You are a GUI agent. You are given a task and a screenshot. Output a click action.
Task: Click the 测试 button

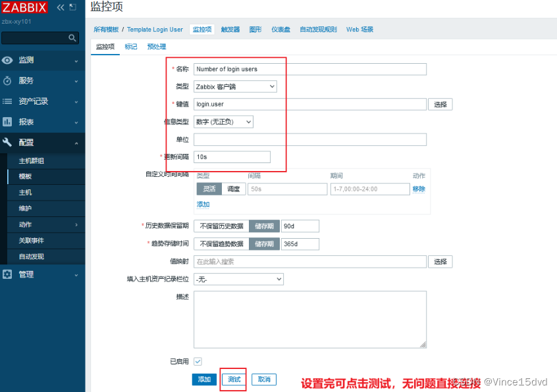pyautogui.click(x=234, y=380)
